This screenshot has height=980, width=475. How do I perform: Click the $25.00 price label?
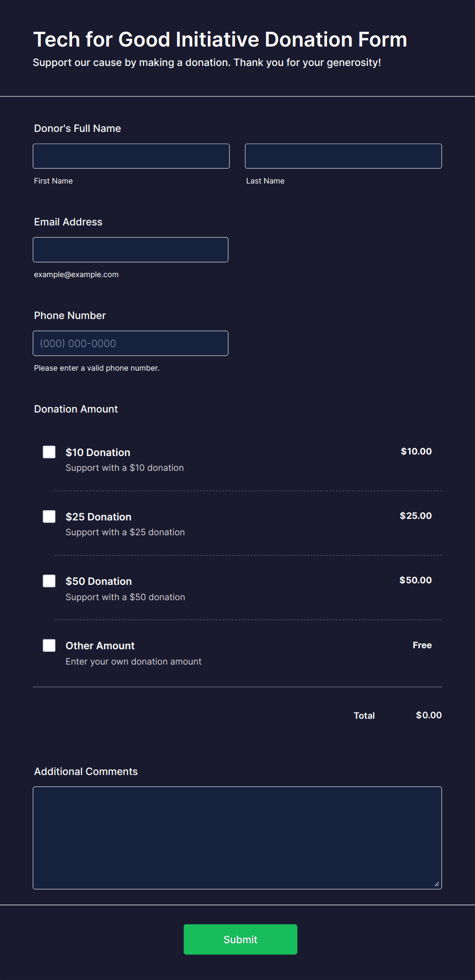pyautogui.click(x=416, y=516)
